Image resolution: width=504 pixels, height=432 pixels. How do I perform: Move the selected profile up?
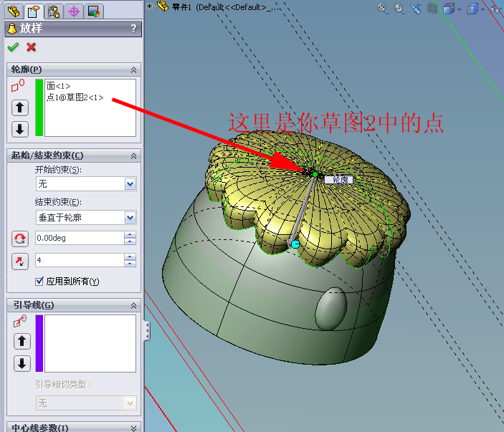tap(20, 107)
